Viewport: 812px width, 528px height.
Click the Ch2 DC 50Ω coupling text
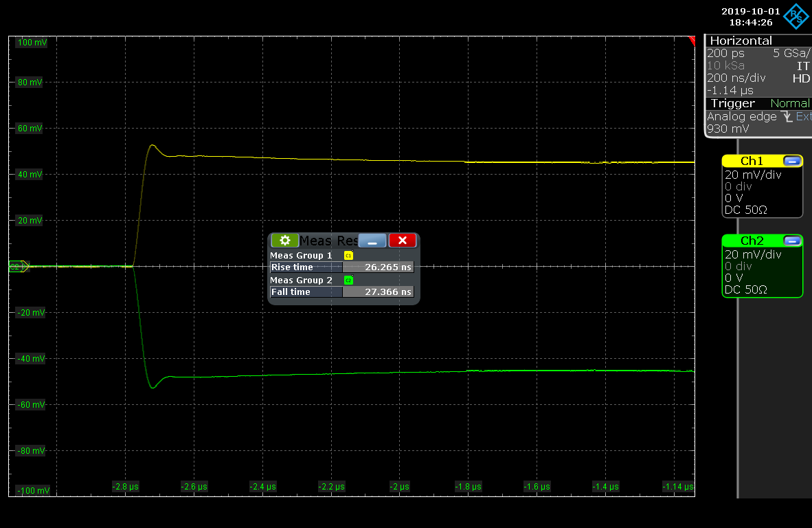click(746, 289)
